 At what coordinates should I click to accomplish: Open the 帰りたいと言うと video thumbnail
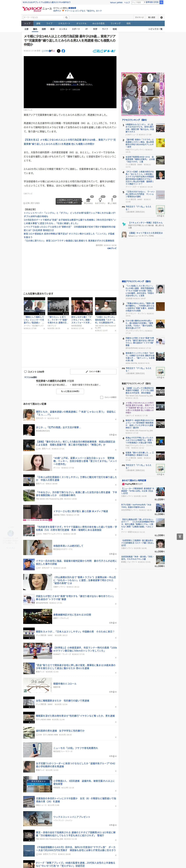click(x=58, y=306)
